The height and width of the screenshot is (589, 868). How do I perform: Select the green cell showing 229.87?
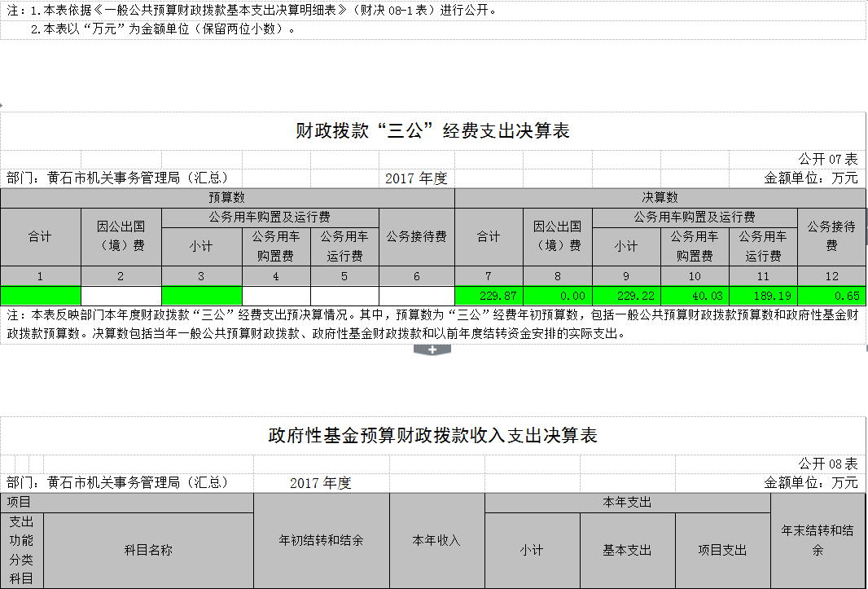coord(489,296)
